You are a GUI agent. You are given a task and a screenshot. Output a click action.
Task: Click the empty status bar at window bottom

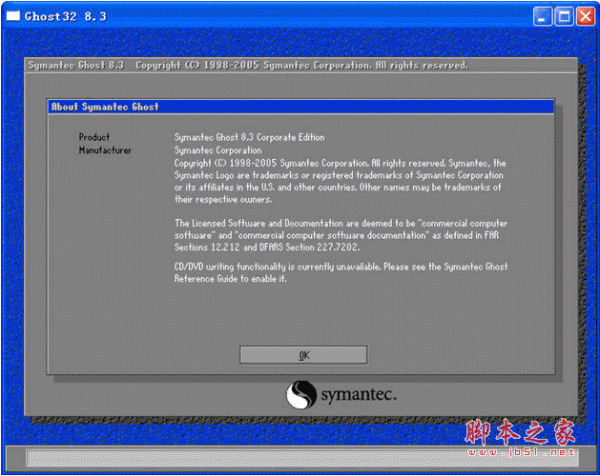(302, 458)
